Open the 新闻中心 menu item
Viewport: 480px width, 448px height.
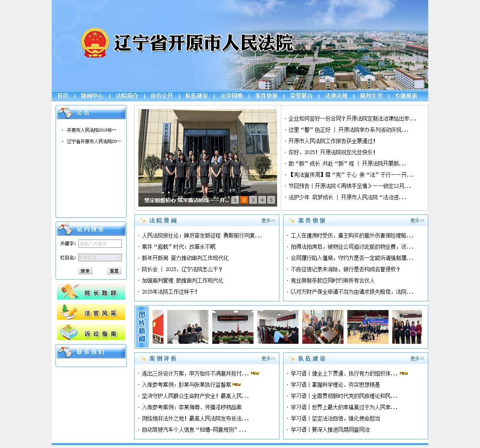click(92, 96)
